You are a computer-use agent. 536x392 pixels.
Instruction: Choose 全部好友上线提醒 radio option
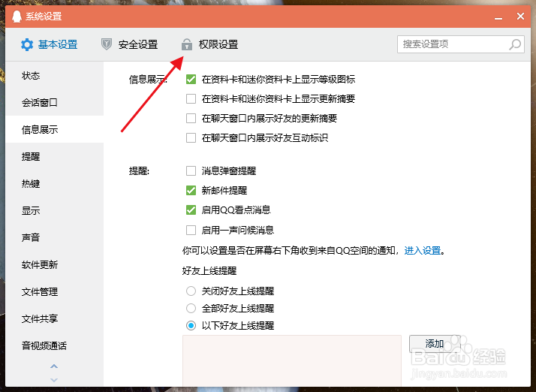[x=191, y=308]
